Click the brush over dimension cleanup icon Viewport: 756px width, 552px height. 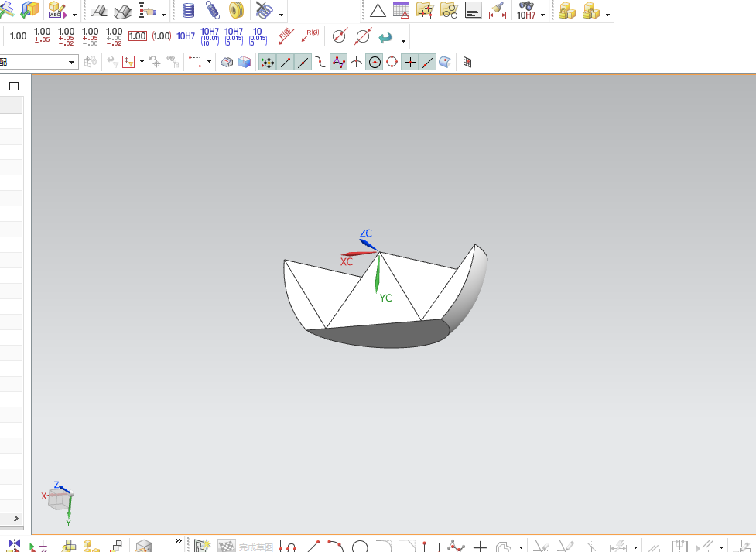tap(497, 10)
